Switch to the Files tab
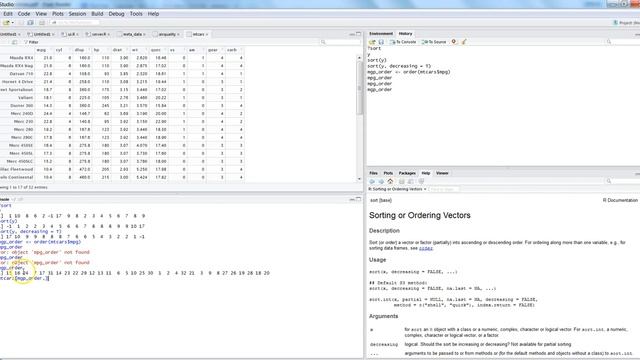This screenshot has width=640, height=360. pos(373,173)
